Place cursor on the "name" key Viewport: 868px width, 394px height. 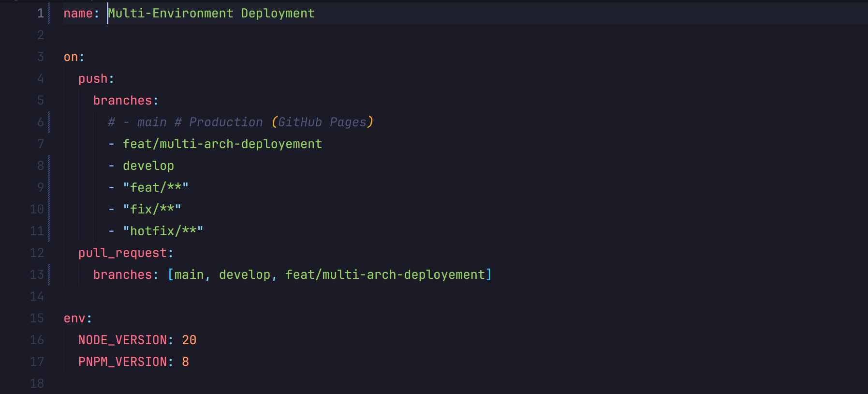tap(78, 14)
